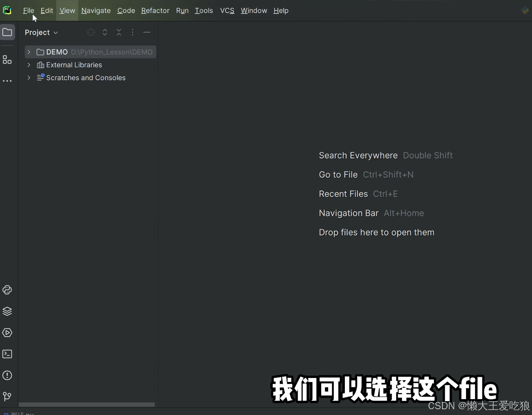The image size is (532, 415).
Task: Expand Scratches and Consoles node
Action: tap(29, 78)
